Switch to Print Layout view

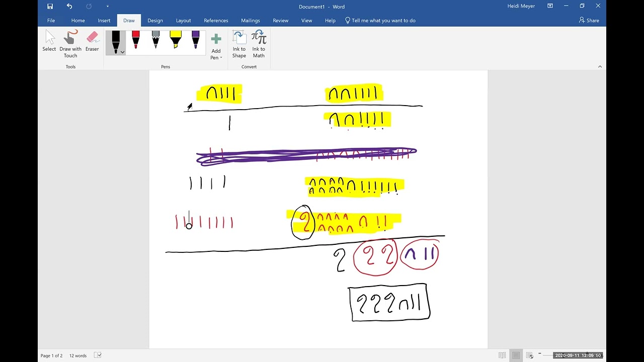click(x=516, y=355)
